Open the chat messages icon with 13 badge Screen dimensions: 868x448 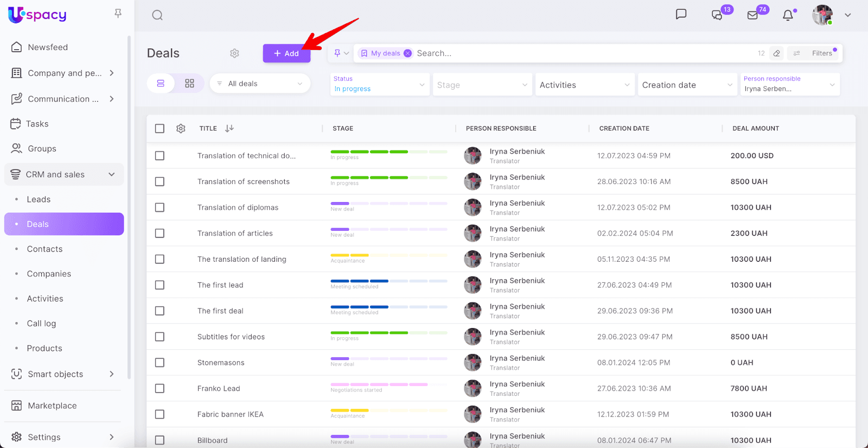(717, 15)
